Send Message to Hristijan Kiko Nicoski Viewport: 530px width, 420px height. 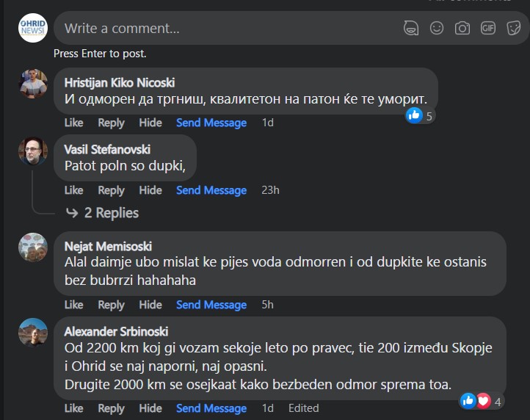pos(211,123)
